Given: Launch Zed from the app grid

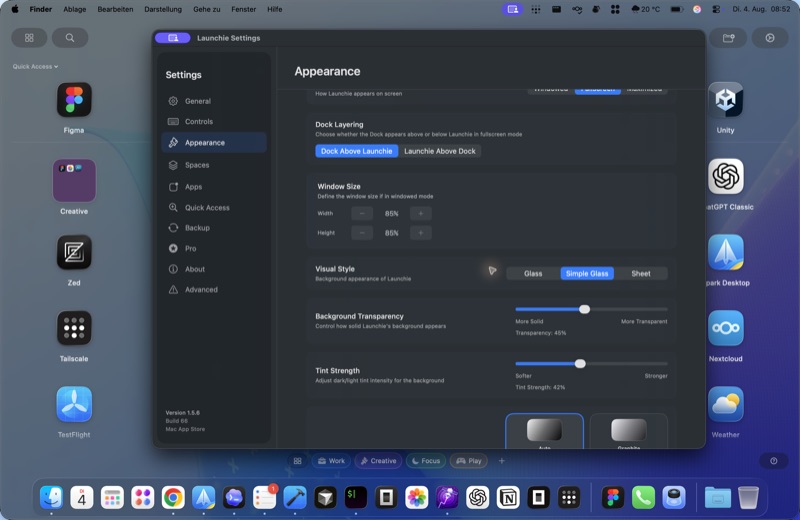Looking at the screenshot, I should point(74,252).
